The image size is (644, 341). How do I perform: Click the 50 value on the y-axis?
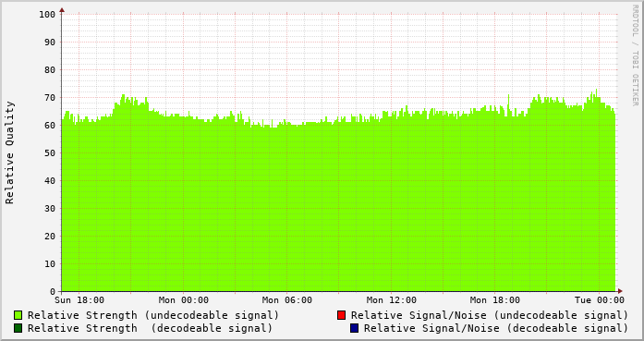tap(50, 153)
